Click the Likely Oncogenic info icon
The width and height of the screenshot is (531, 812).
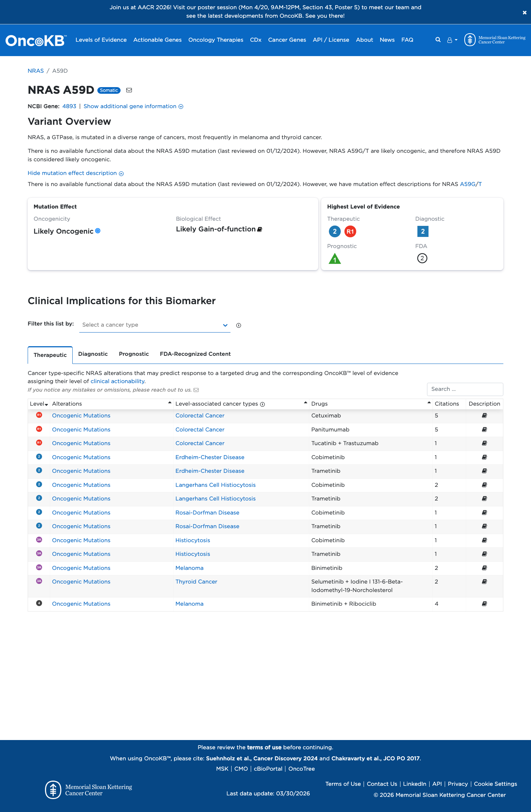point(98,231)
